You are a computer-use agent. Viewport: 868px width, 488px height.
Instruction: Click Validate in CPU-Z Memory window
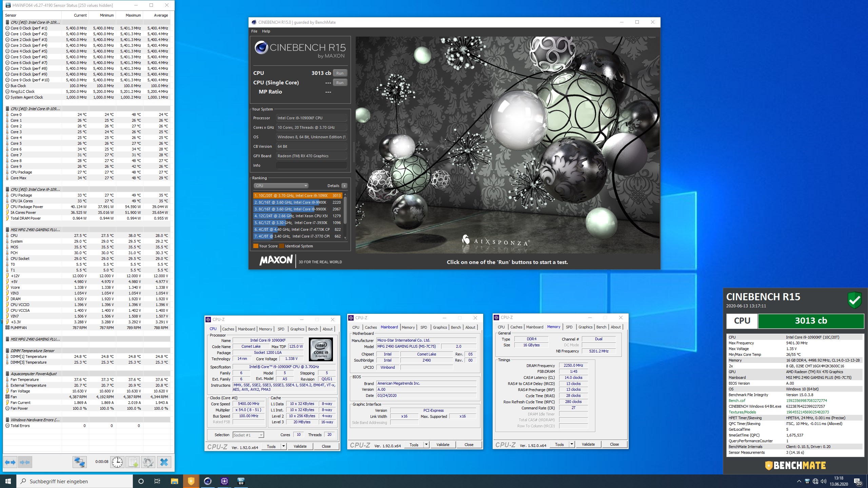click(x=588, y=444)
